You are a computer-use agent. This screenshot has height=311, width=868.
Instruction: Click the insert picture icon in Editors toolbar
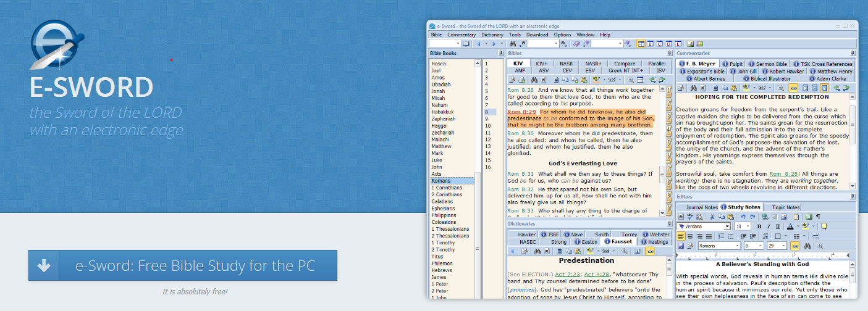[x=783, y=217]
